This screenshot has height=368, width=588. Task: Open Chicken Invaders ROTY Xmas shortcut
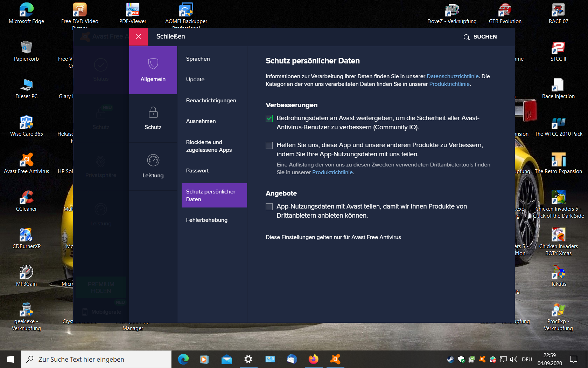pos(558,242)
